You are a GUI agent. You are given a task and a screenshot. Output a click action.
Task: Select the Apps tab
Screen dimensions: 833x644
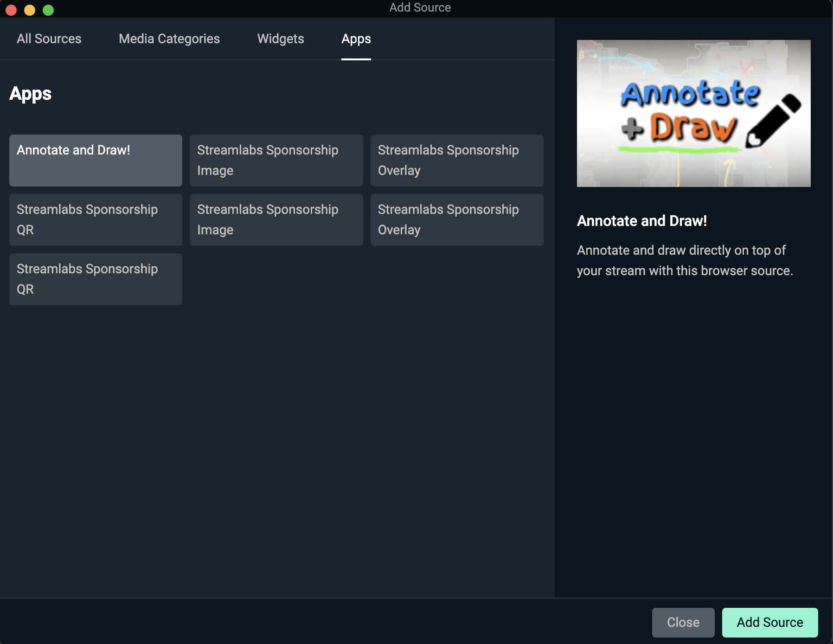[x=356, y=39]
